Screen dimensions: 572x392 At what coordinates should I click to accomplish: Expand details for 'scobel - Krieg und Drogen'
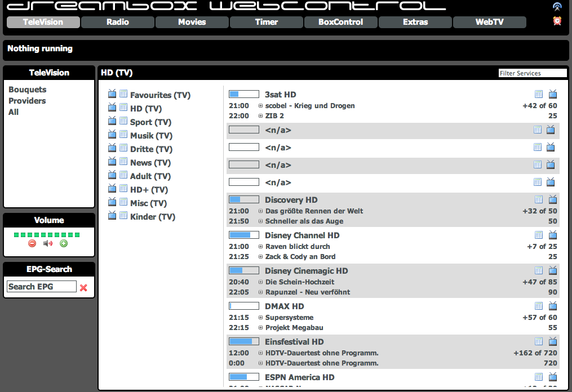(260, 106)
